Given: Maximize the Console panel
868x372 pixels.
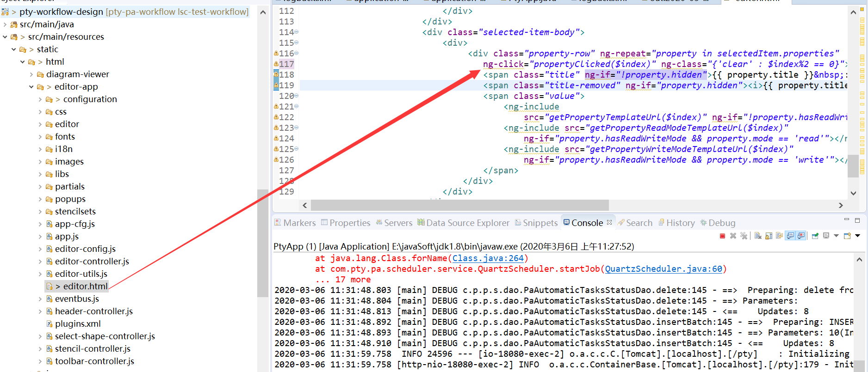Looking at the screenshot, I should [x=857, y=220].
